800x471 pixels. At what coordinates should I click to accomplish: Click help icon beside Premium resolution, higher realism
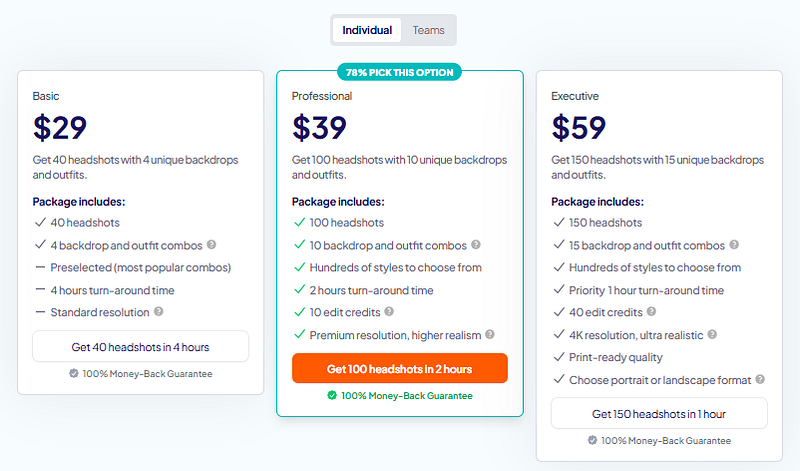[490, 335]
